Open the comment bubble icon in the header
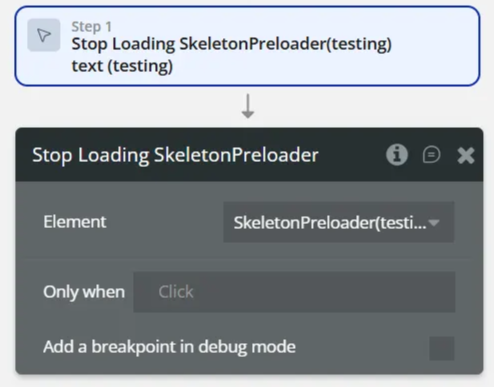The height and width of the screenshot is (387, 494). click(431, 155)
